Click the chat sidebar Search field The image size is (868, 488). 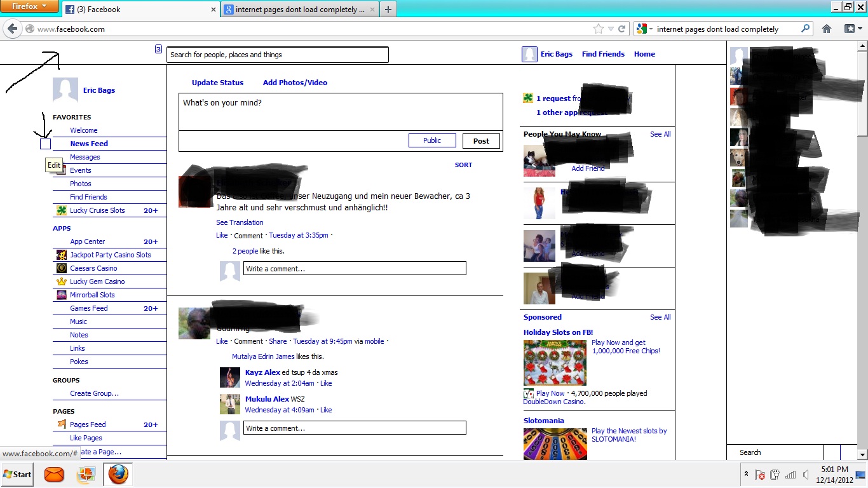pos(775,452)
